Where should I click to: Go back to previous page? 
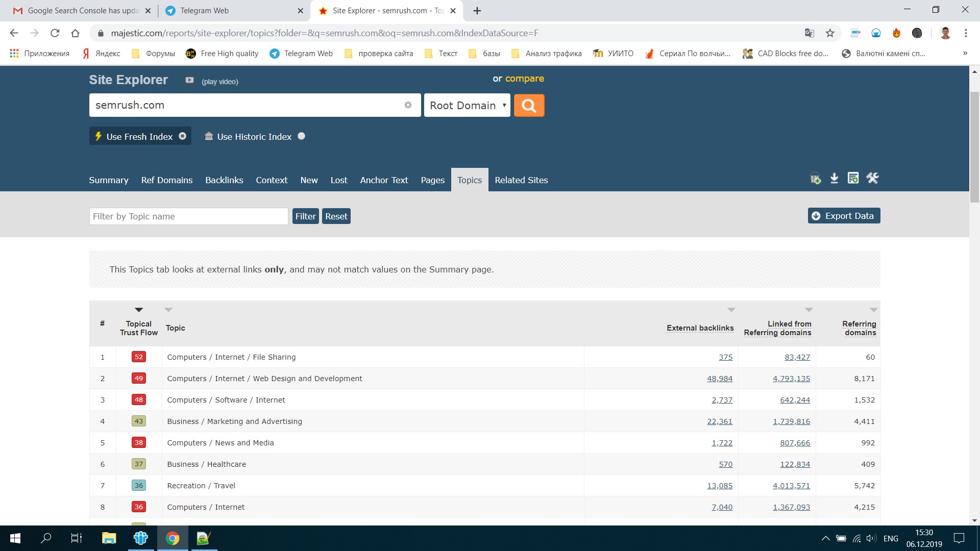click(x=14, y=33)
